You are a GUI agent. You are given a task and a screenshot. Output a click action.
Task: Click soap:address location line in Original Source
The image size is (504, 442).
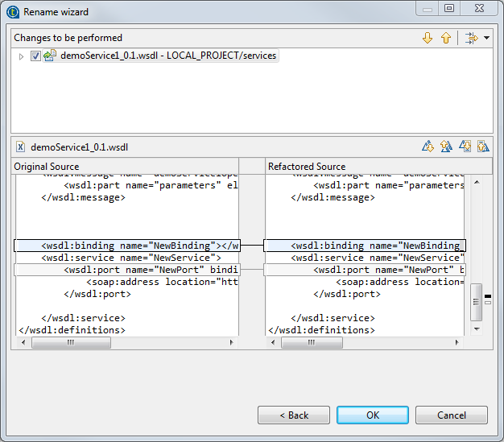coord(162,282)
